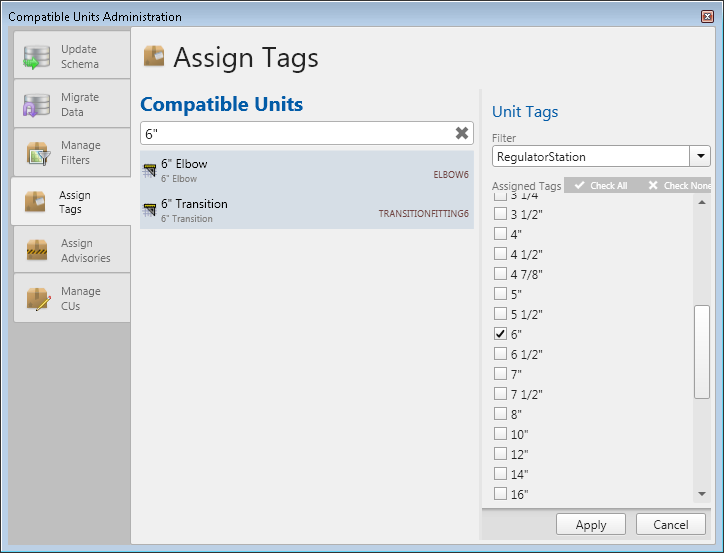Click the Manage CUs pencil-box icon

37,298
